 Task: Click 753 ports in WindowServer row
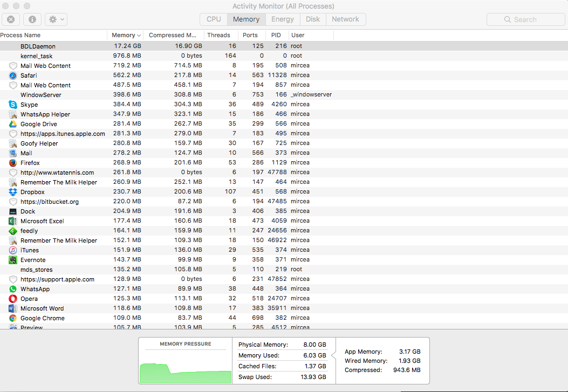(258, 94)
